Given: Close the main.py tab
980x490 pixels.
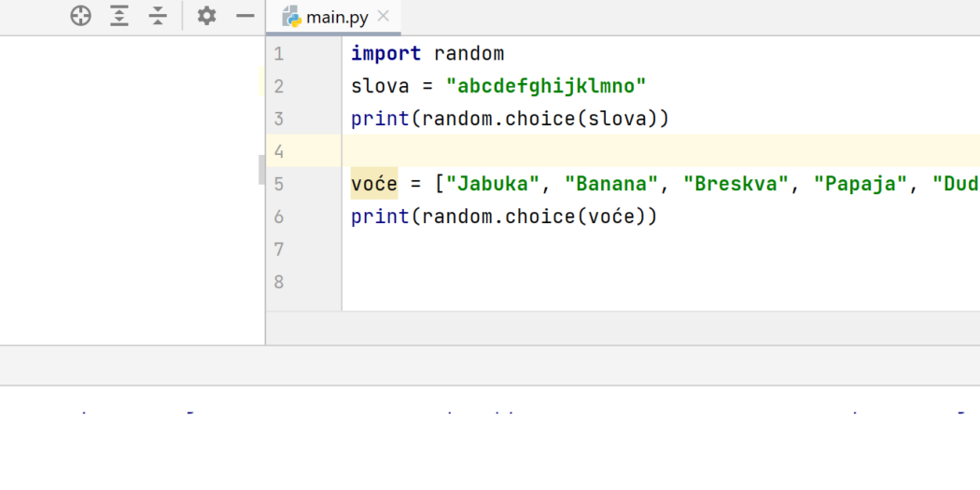Looking at the screenshot, I should [384, 16].
